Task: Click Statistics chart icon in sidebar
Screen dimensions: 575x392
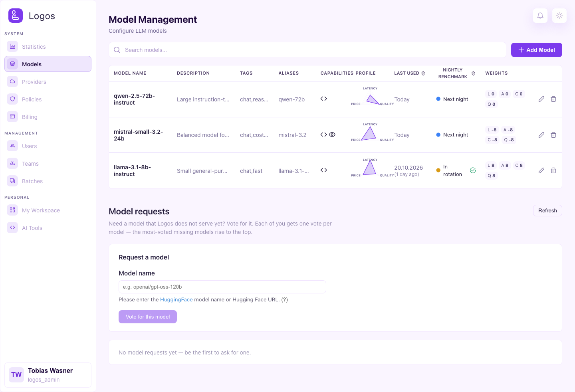Action: tap(12, 46)
